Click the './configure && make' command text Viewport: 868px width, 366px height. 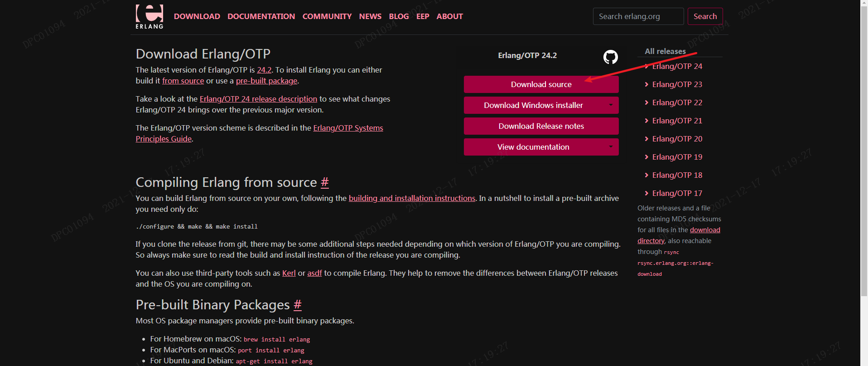click(x=197, y=226)
